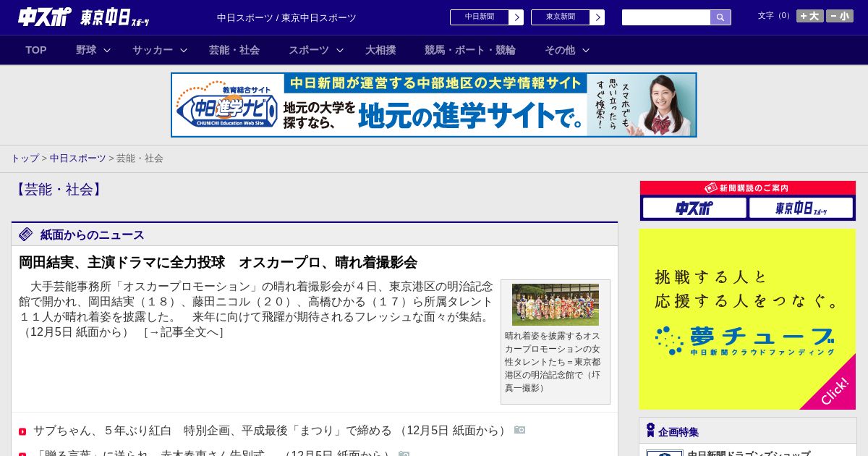Screen dimensions: 868x456
Task: Click the 文字（0） font size label
Action: pos(775,16)
